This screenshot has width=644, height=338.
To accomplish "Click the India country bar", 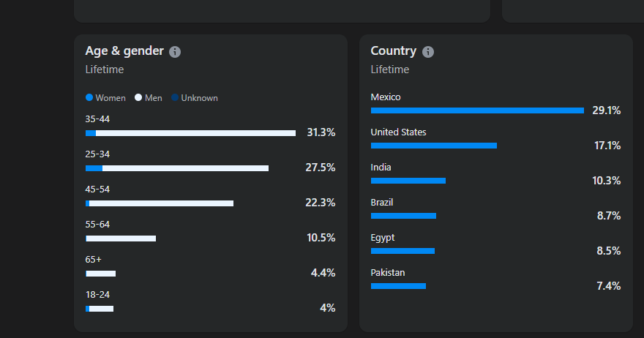I will (x=408, y=181).
